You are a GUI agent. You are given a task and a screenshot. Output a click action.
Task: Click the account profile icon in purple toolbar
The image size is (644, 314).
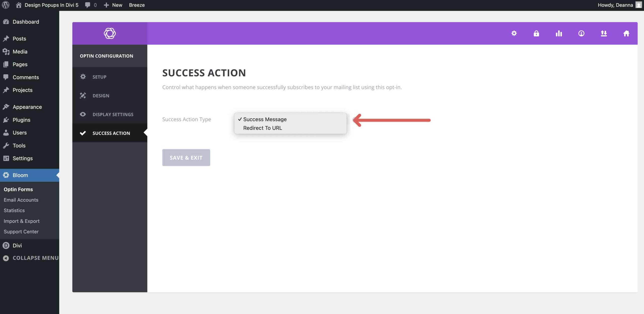(581, 33)
